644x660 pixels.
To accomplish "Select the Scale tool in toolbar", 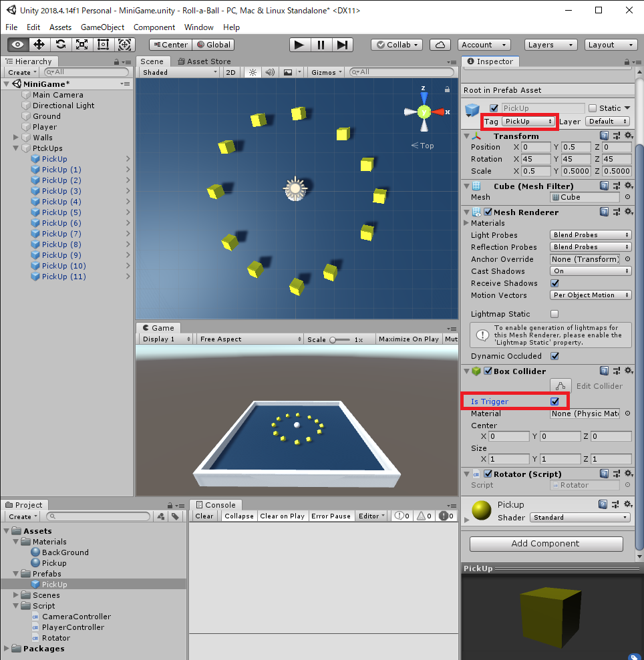I will (x=82, y=45).
